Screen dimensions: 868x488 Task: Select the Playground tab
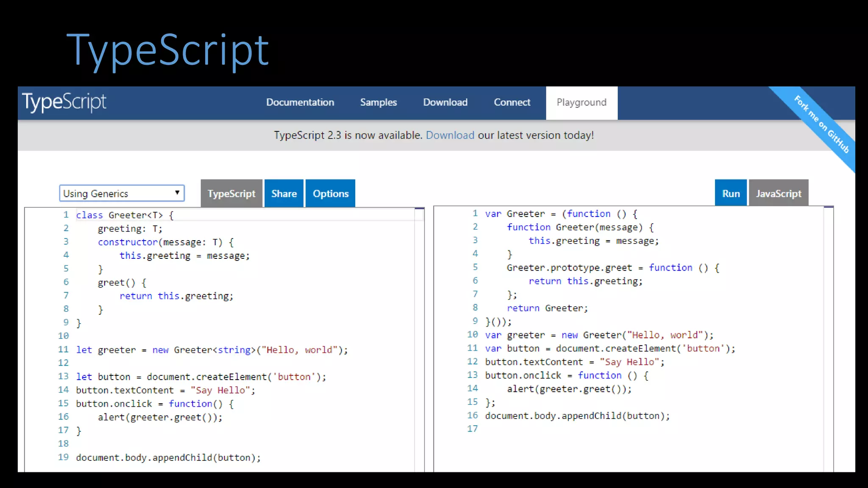click(581, 103)
